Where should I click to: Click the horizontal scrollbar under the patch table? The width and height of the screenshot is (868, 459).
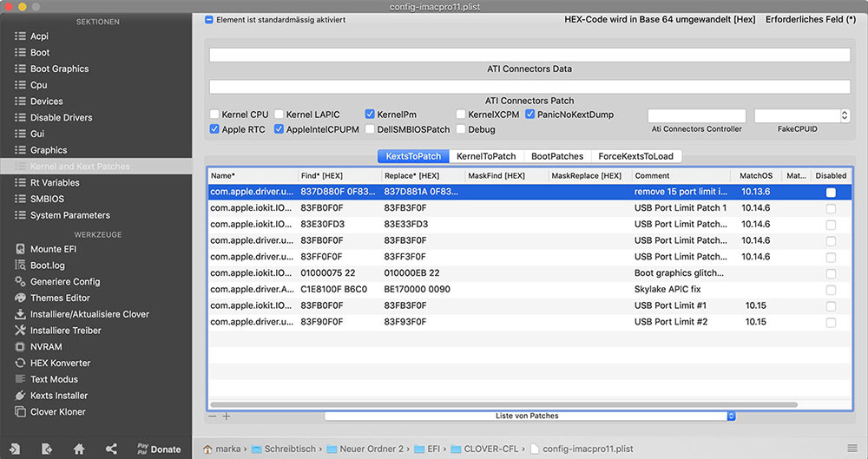pos(503,405)
